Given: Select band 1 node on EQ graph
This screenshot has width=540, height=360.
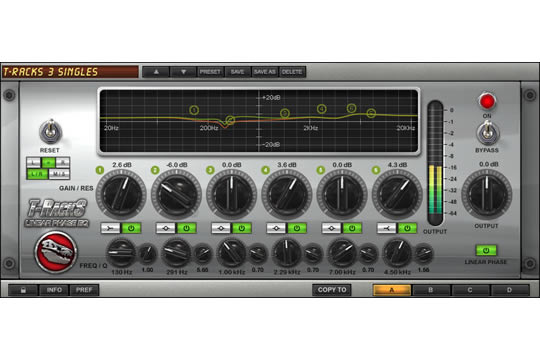Looking at the screenshot, I should [194, 110].
